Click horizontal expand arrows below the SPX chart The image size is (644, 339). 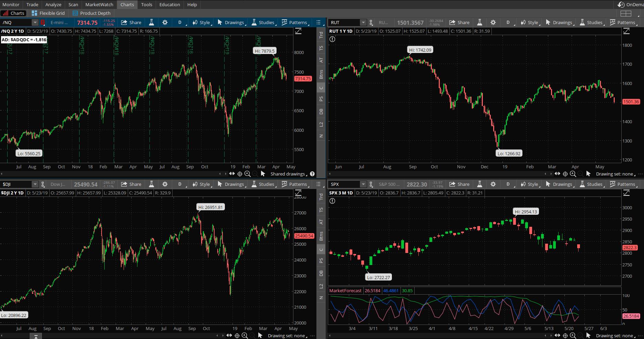point(558,336)
